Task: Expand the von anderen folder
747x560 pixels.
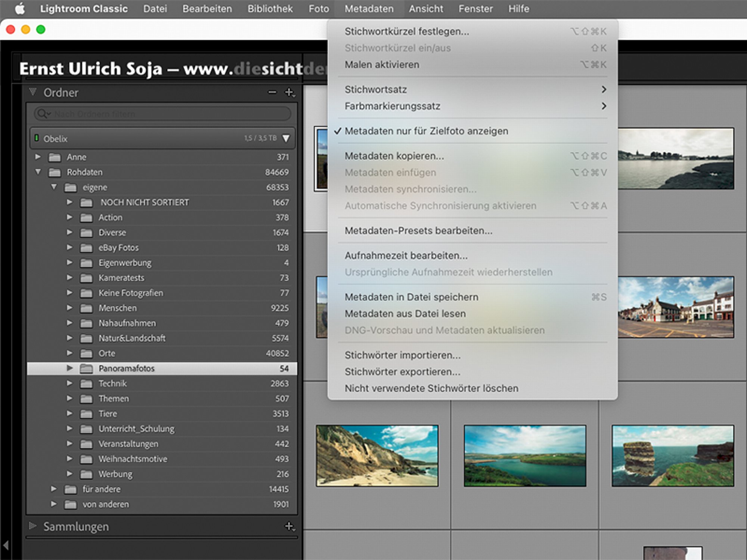Action: coord(54,504)
